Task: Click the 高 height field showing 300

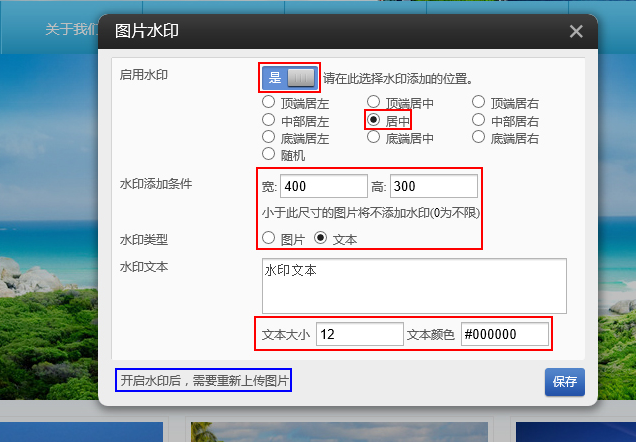Action: pos(434,186)
